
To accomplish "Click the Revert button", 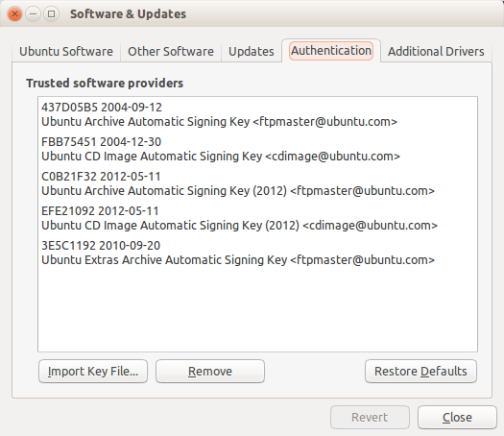I will pyautogui.click(x=370, y=417).
